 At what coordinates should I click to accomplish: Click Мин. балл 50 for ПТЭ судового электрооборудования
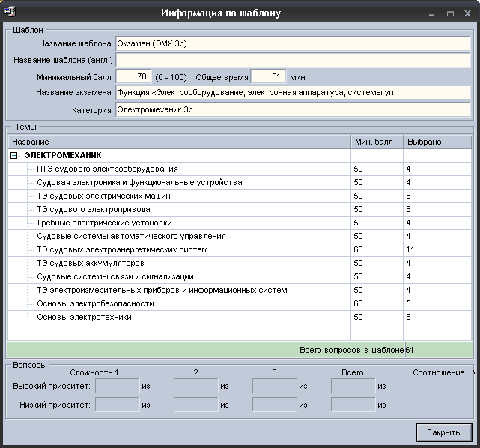point(358,169)
